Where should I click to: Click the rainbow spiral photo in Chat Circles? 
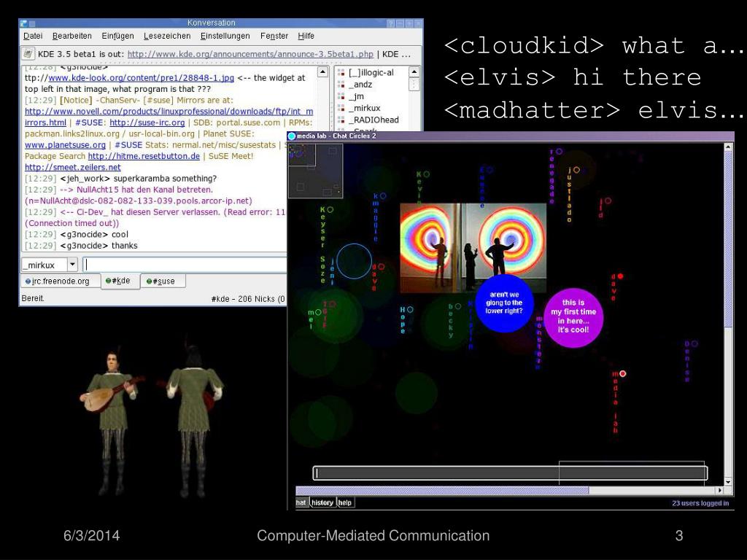[x=473, y=248]
